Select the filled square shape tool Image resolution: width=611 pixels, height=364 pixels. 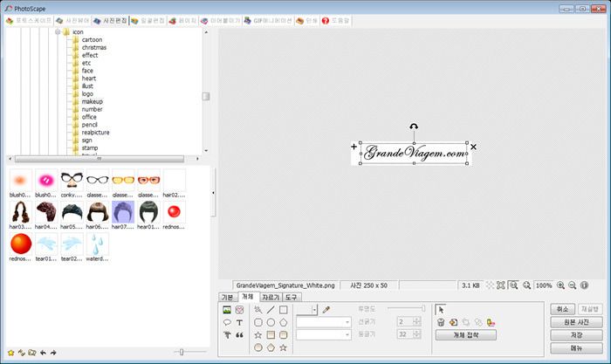coord(271,335)
